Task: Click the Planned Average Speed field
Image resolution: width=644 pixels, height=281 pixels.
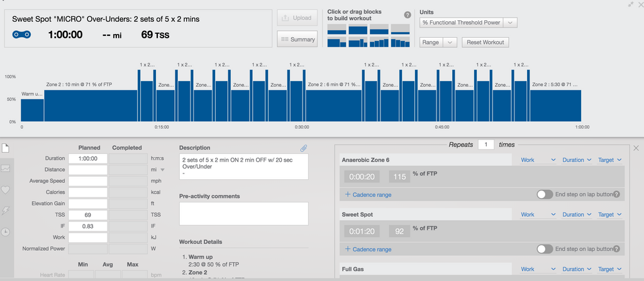Action: tap(88, 181)
